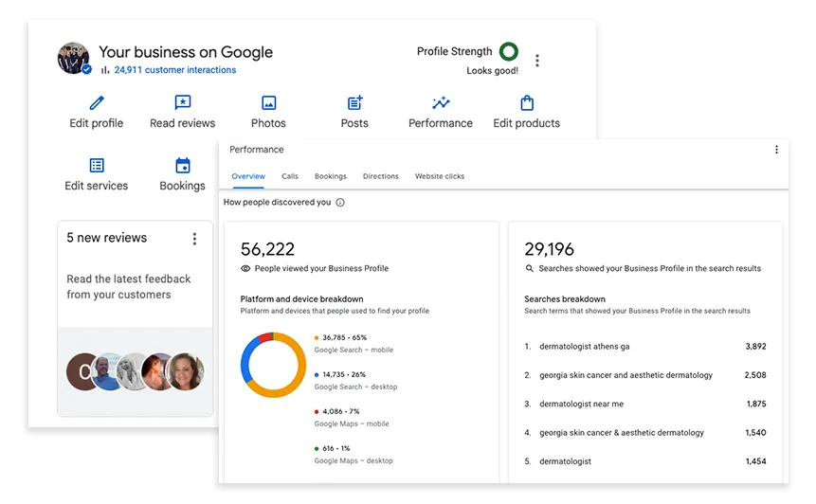Open three-dot menu next to Profile Strength
This screenshot has height=504, width=816.
click(x=537, y=61)
